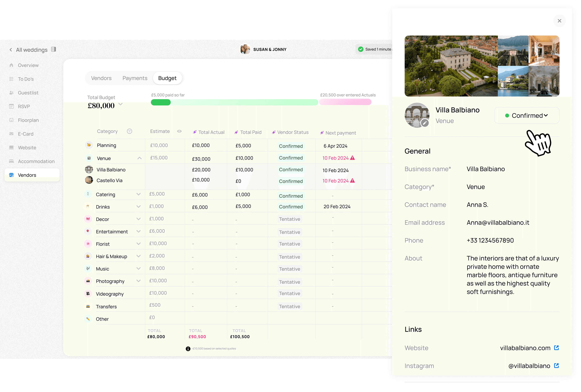Screen dimensions: 581x392
Task: Open villabalbiano.com external link icon
Action: [556, 348]
